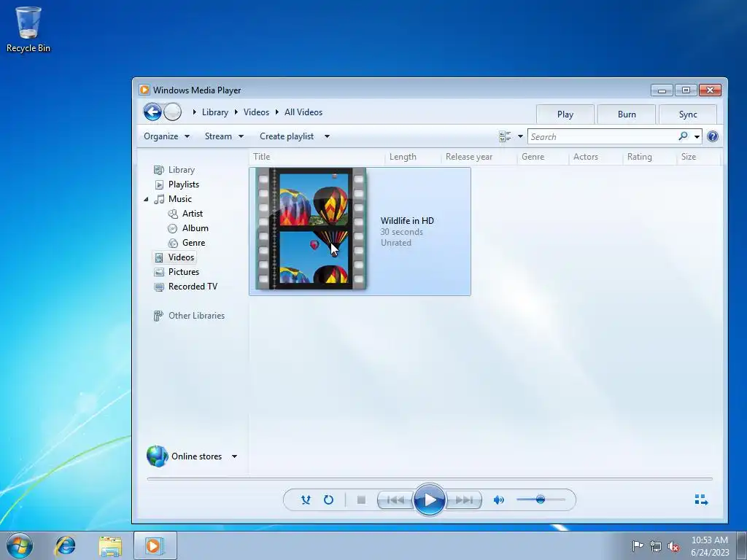Screen dimensions: 747x560
Task: Select Videos in the navigation pane
Action: pos(181,257)
